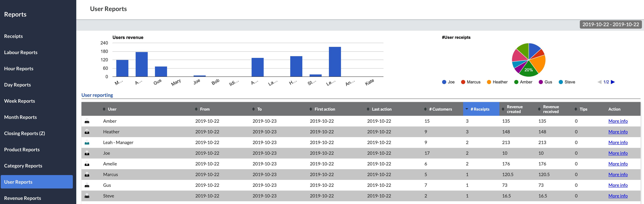Open More info for Steve

tap(618, 196)
